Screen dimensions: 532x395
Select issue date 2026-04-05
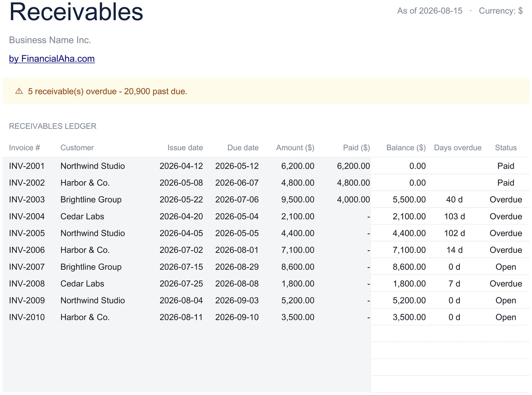181,233
